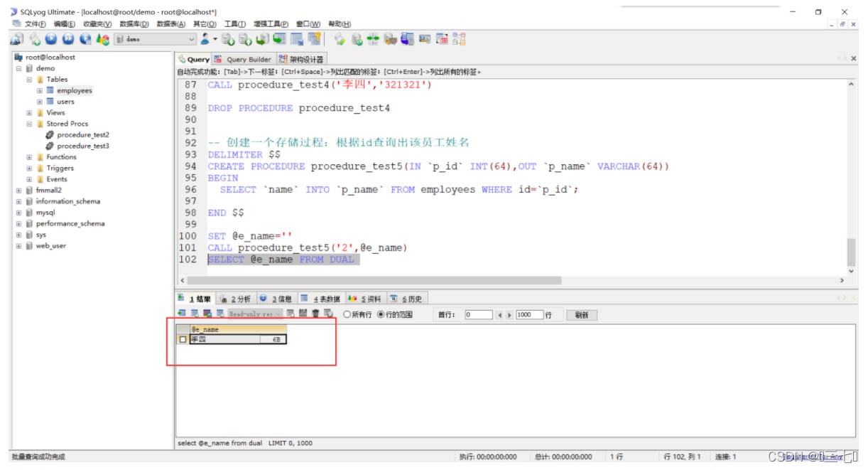Expand the fmmall2 database node

pyautogui.click(x=18, y=191)
